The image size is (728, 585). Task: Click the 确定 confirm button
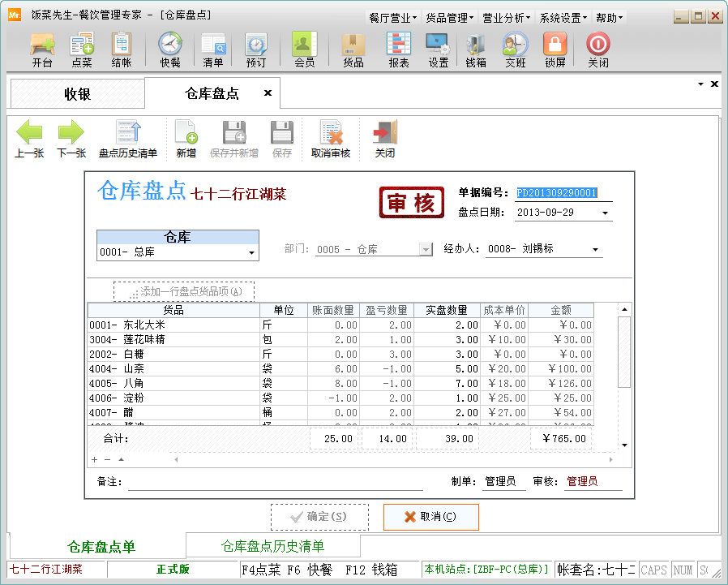[x=319, y=516]
